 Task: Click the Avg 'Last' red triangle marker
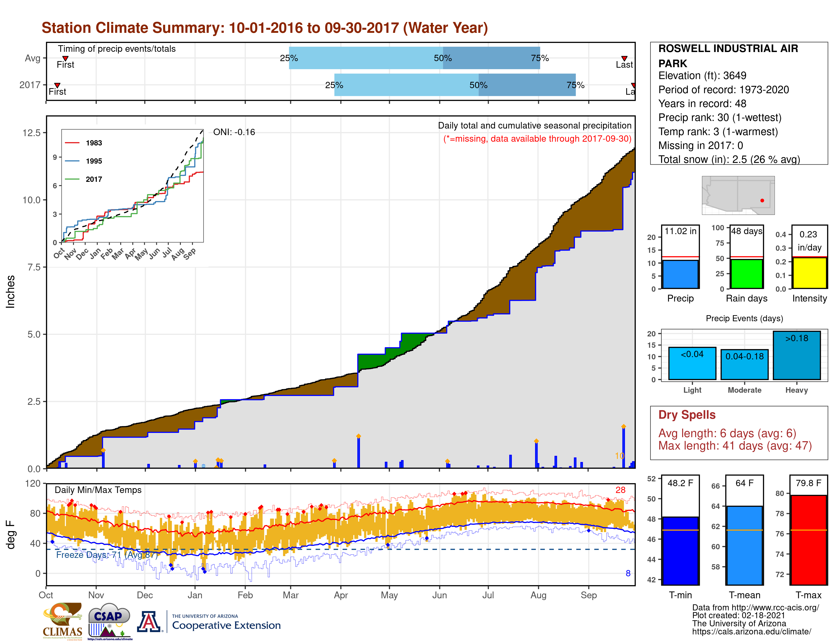(x=624, y=58)
